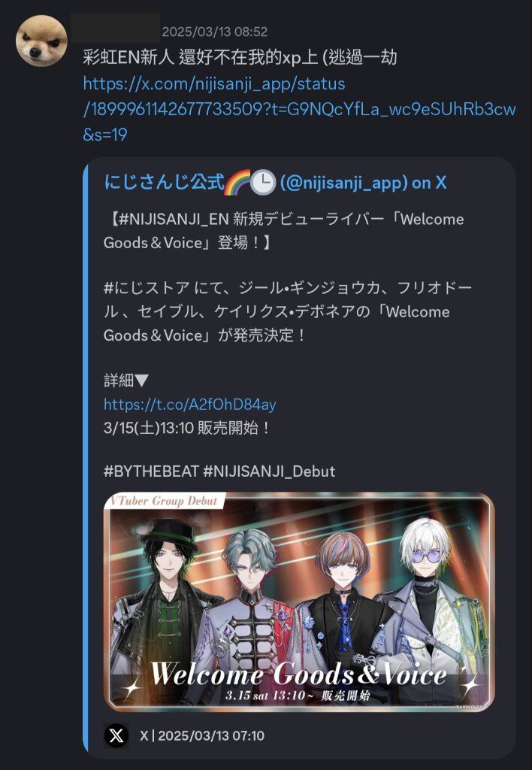Open the にじさんじ公式 embed title link
Image resolution: width=532 pixels, height=770 pixels.
pyautogui.click(x=164, y=183)
